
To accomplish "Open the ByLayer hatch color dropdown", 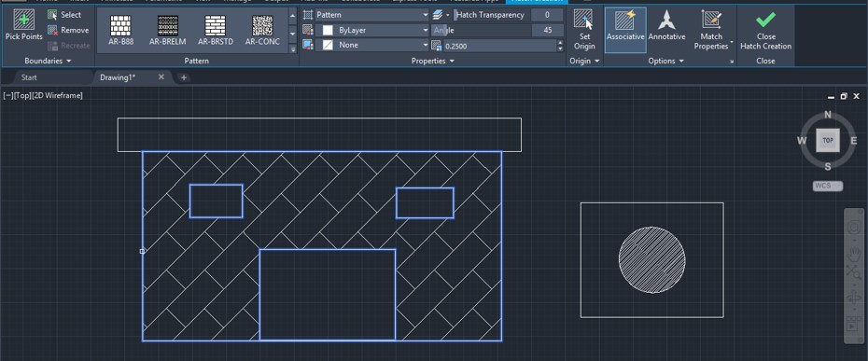I will tap(372, 31).
